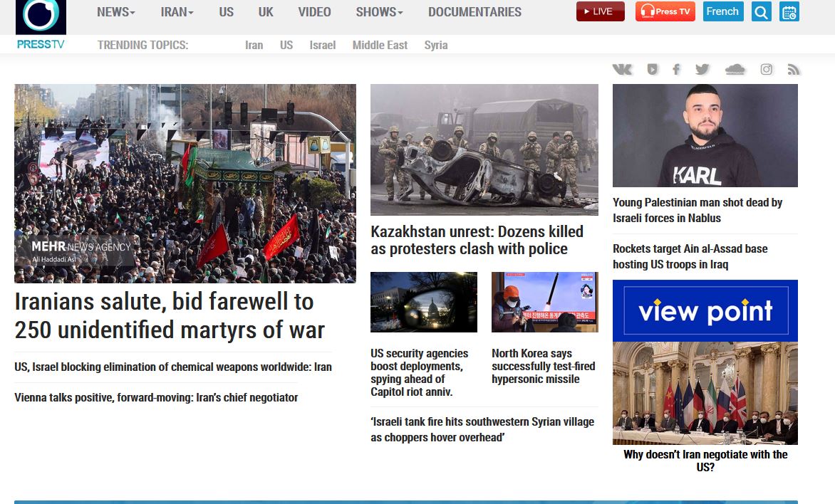Open North Korea hypersonic missile article
Screen dimensions: 835x504
[543, 366]
